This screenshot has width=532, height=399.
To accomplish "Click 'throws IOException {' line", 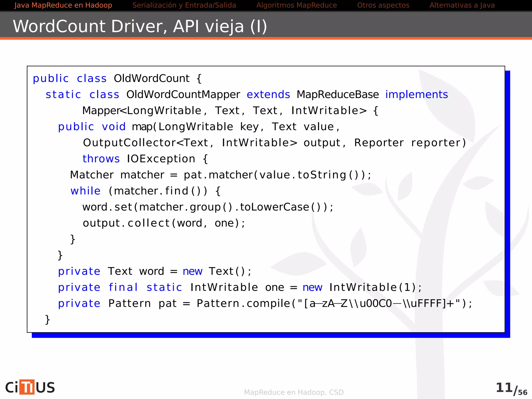I will (x=145, y=159).
